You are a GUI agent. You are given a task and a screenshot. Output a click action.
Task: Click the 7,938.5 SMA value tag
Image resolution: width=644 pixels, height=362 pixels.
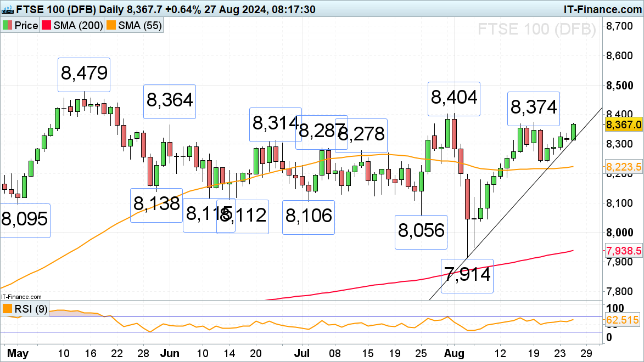click(623, 251)
